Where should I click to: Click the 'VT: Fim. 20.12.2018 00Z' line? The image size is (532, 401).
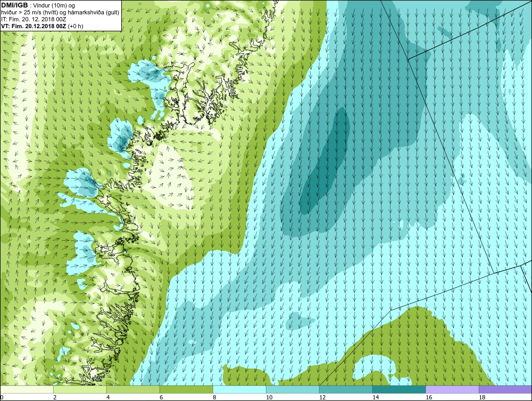34,26
